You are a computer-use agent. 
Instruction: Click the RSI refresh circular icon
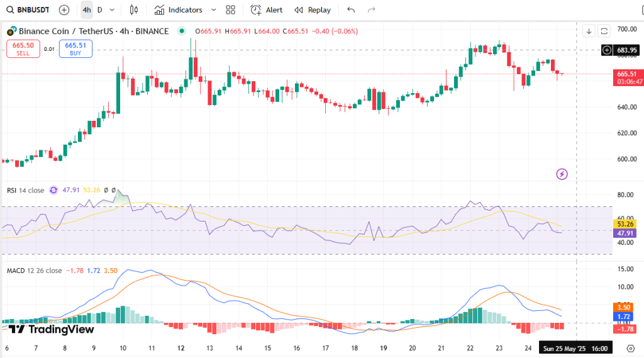[x=53, y=190]
